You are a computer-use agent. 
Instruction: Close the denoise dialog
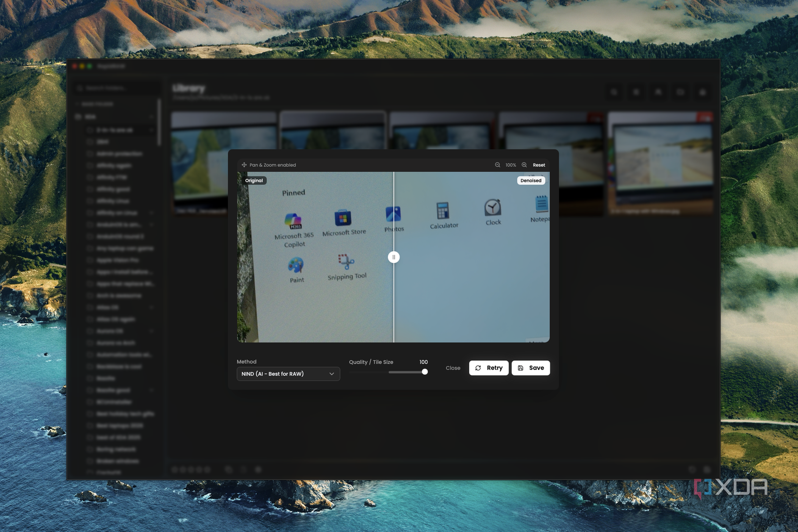pos(453,368)
